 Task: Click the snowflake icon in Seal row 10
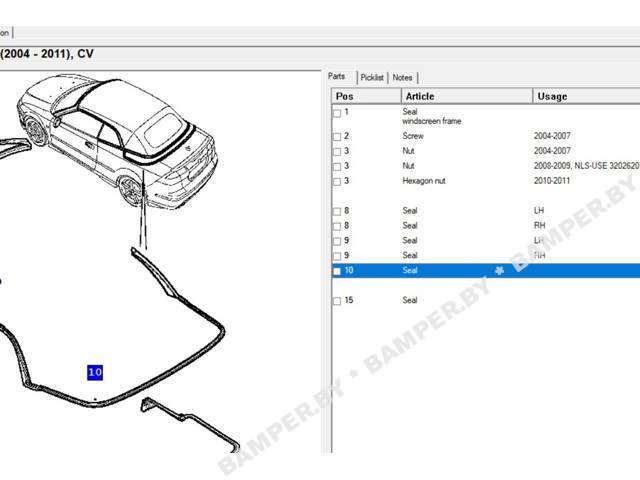tap(499, 270)
